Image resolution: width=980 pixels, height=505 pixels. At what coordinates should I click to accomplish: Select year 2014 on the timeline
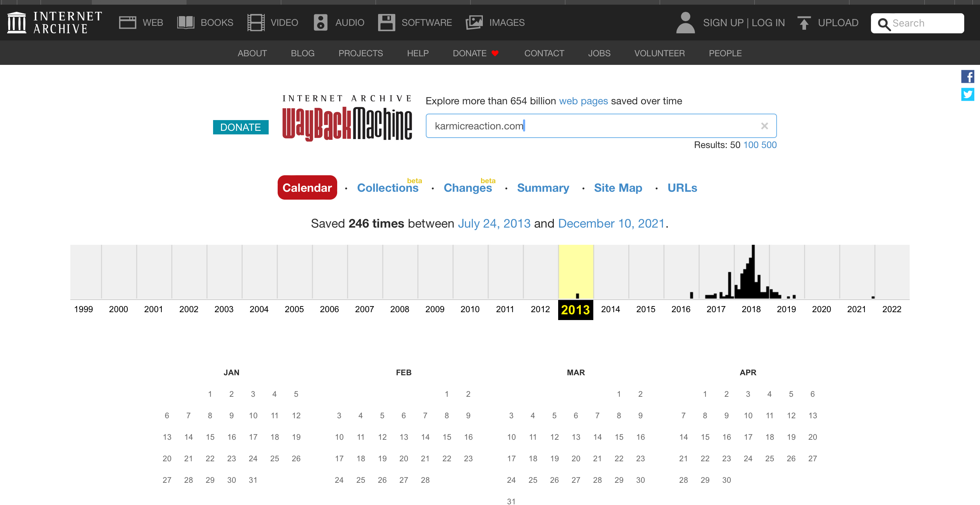click(x=610, y=309)
